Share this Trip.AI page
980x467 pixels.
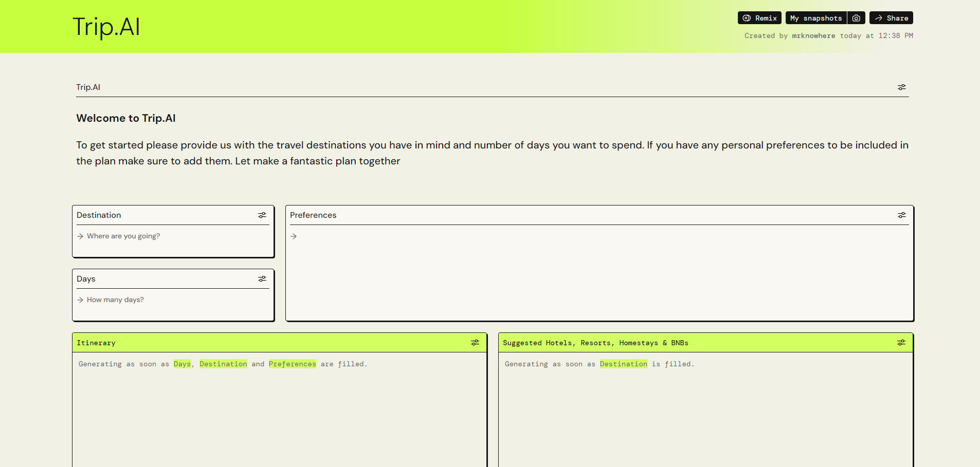(891, 18)
